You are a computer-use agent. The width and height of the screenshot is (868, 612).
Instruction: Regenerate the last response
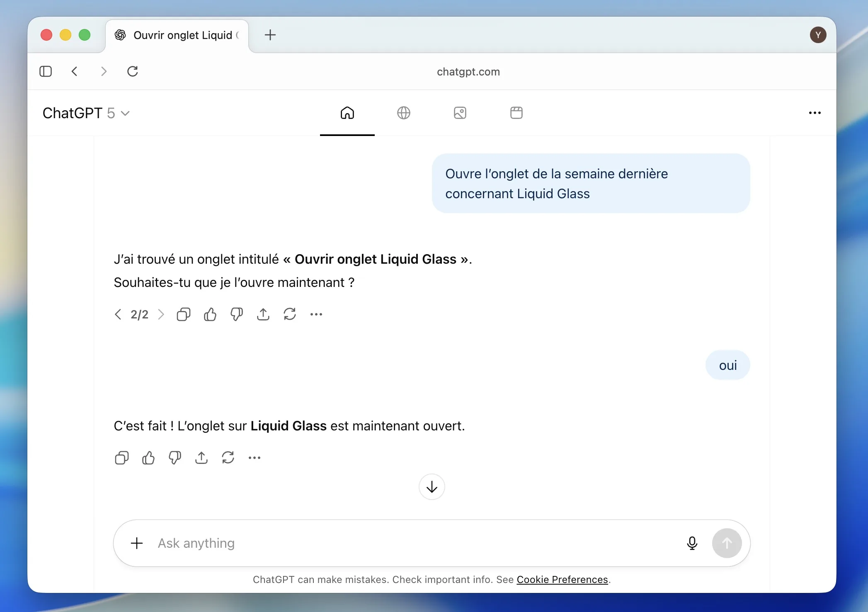[x=228, y=458]
